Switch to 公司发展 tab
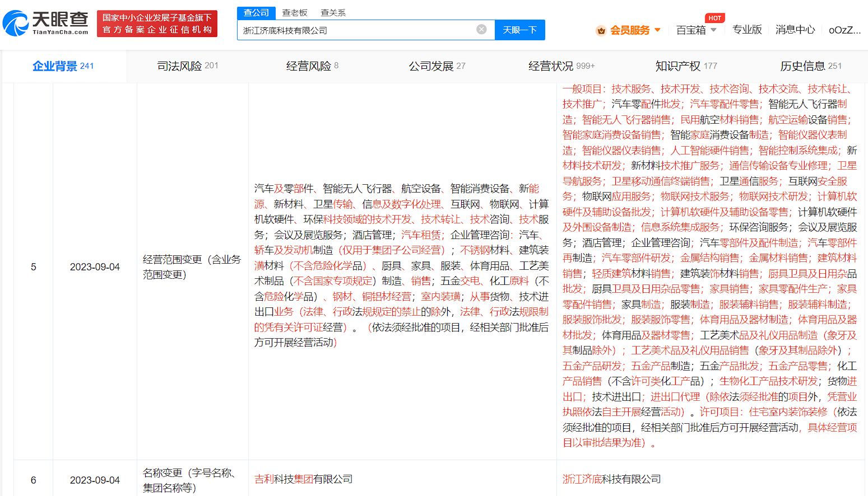The height and width of the screenshot is (496, 868). pyautogui.click(x=437, y=66)
